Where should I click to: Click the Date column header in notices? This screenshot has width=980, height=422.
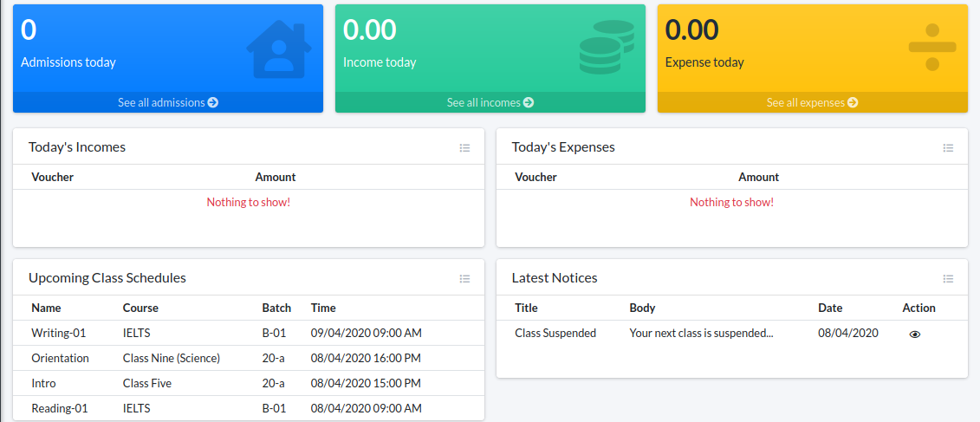pyautogui.click(x=830, y=308)
